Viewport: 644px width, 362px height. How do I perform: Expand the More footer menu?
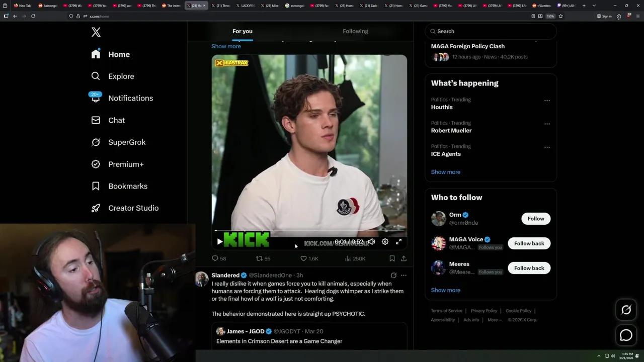coord(494,320)
